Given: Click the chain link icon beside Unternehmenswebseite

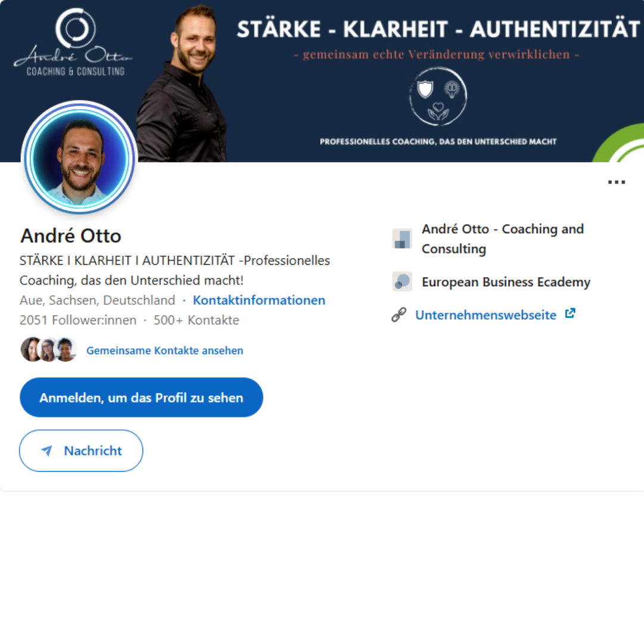Looking at the screenshot, I should click(x=398, y=315).
